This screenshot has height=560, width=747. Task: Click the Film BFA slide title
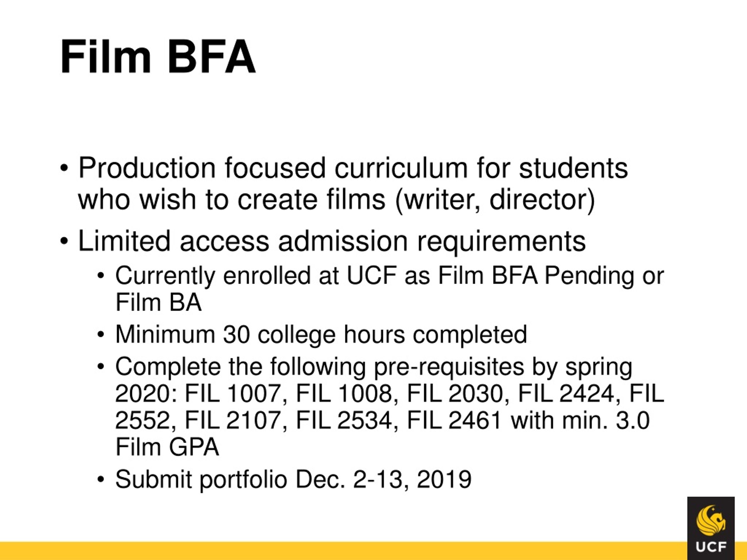158,56
